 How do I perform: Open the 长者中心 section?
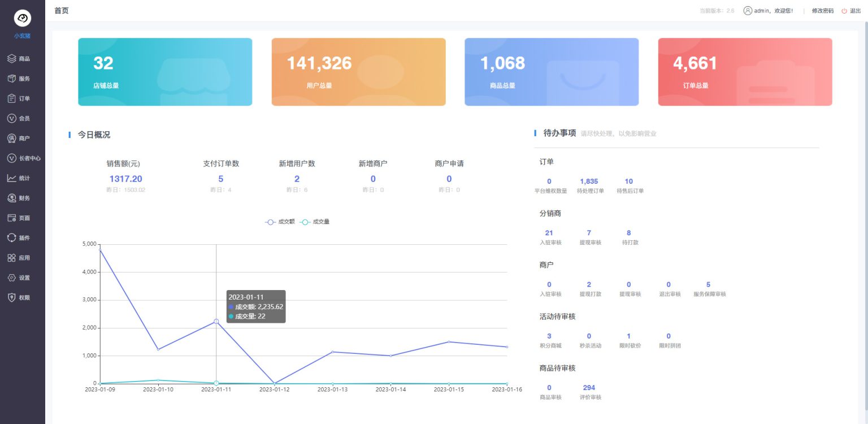23,158
